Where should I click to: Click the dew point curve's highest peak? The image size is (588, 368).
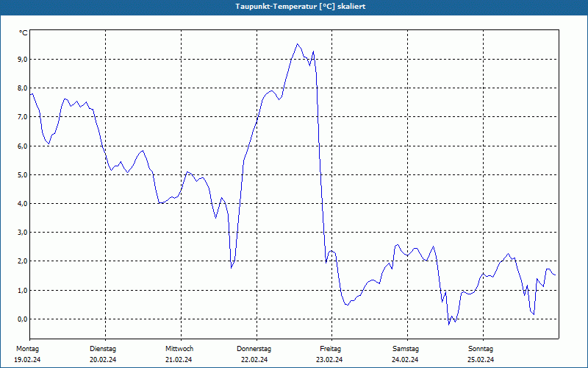298,44
